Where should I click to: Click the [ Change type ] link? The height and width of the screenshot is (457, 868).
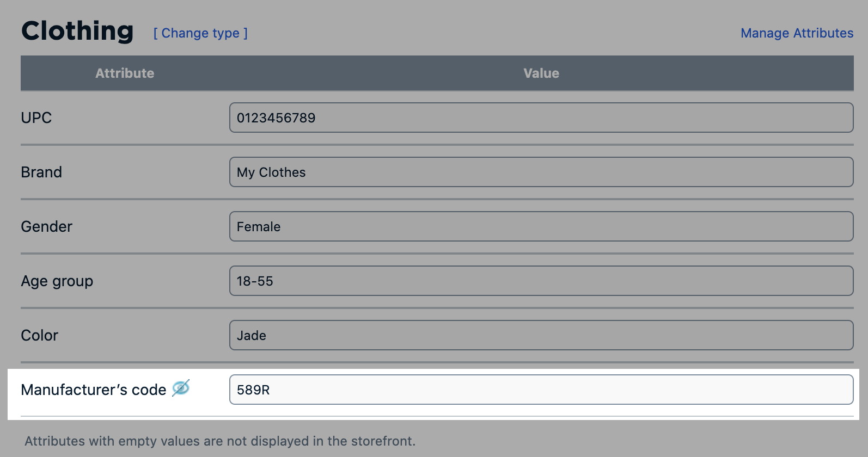coord(200,33)
